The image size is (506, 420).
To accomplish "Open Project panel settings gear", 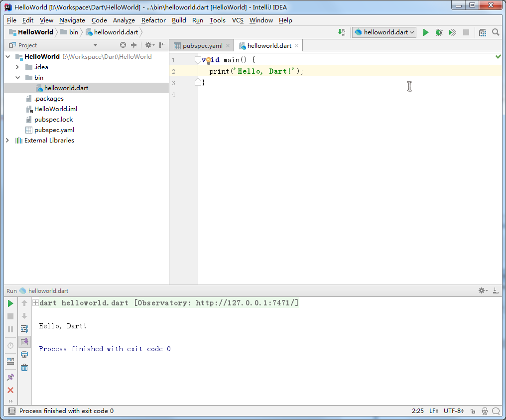I will pos(149,45).
